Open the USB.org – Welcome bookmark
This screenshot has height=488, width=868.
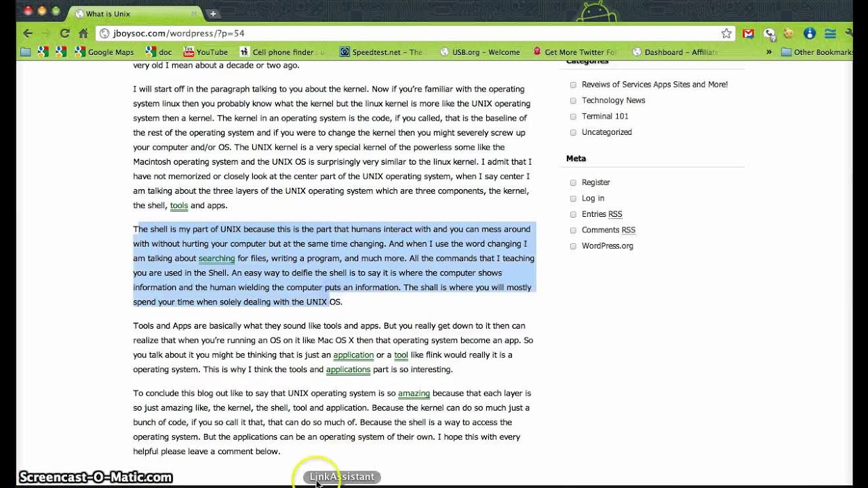click(480, 52)
